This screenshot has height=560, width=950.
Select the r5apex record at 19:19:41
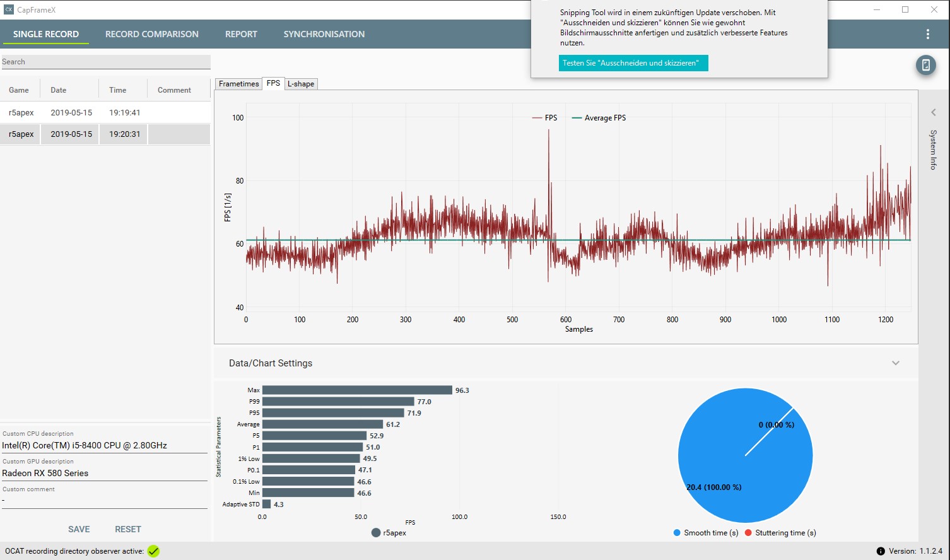point(105,113)
